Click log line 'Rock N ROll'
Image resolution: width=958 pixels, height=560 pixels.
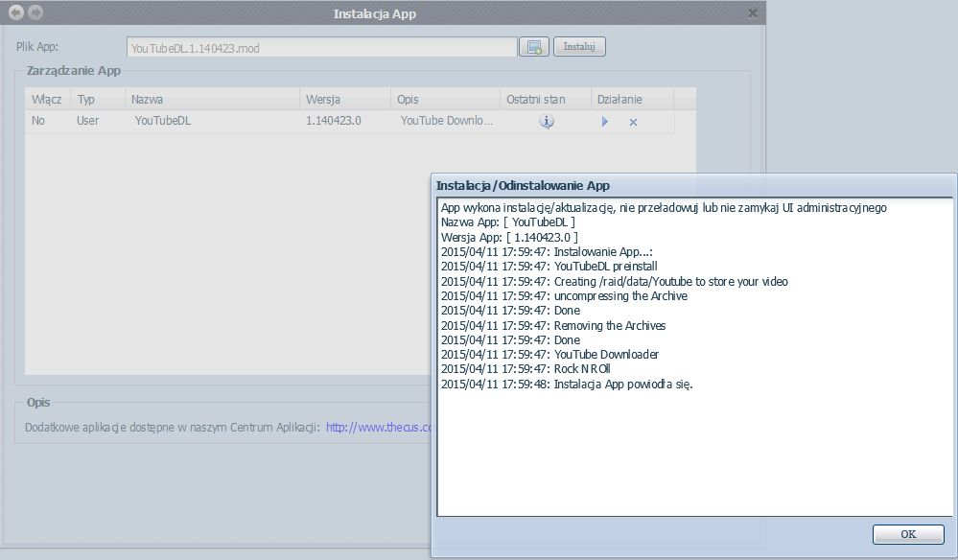coord(526,369)
